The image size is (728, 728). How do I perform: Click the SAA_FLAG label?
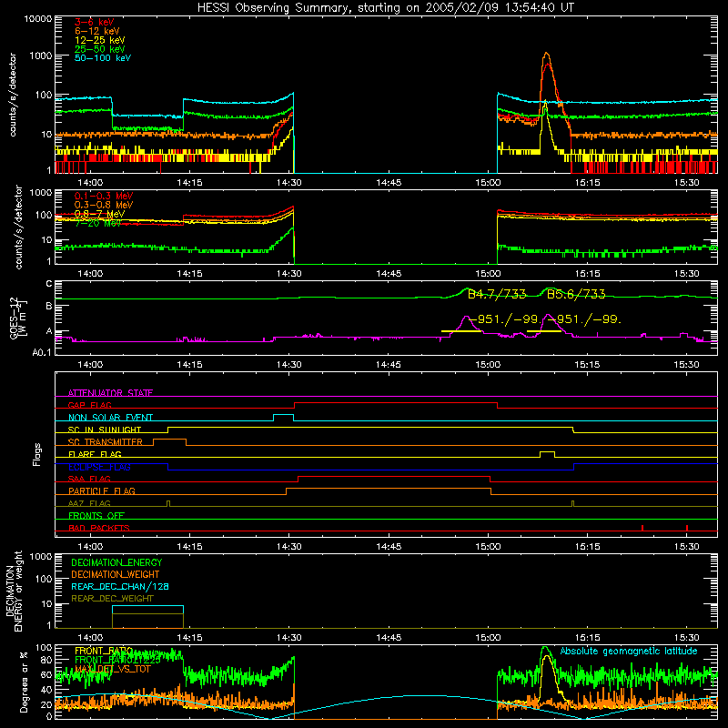click(x=89, y=479)
